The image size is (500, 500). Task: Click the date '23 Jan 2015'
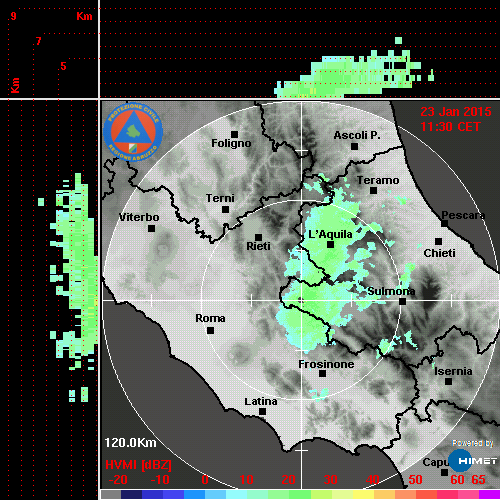coord(456,112)
